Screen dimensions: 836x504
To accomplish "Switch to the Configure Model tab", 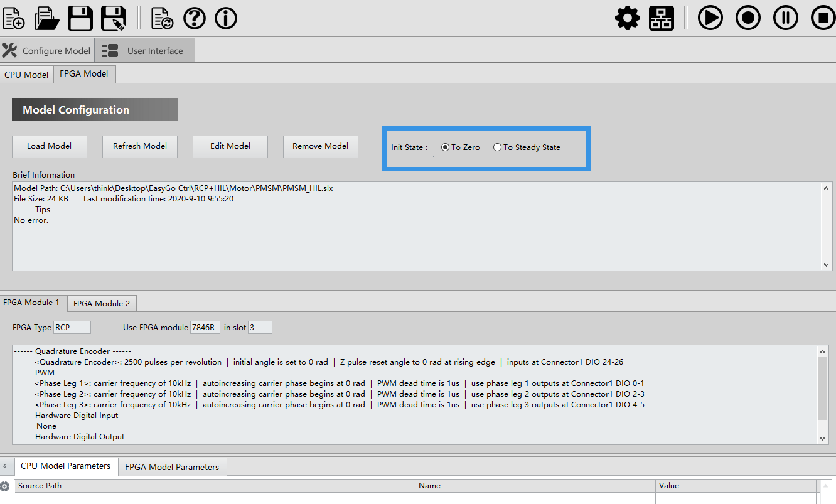I will coord(47,51).
